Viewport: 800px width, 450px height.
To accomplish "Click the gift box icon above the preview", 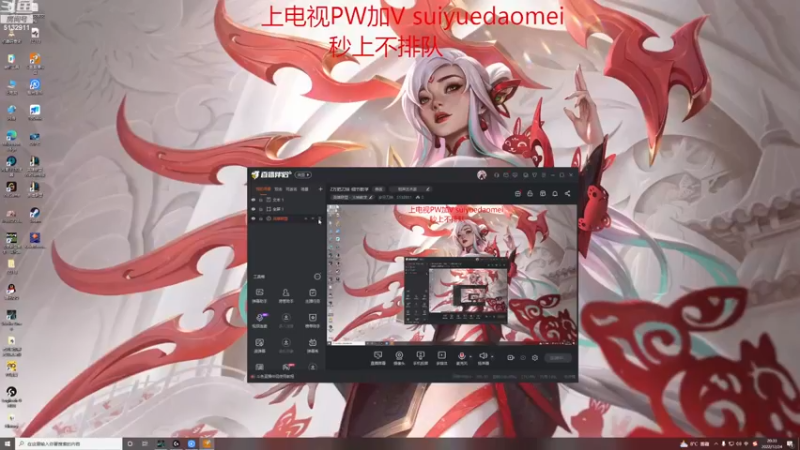I will click(530, 193).
